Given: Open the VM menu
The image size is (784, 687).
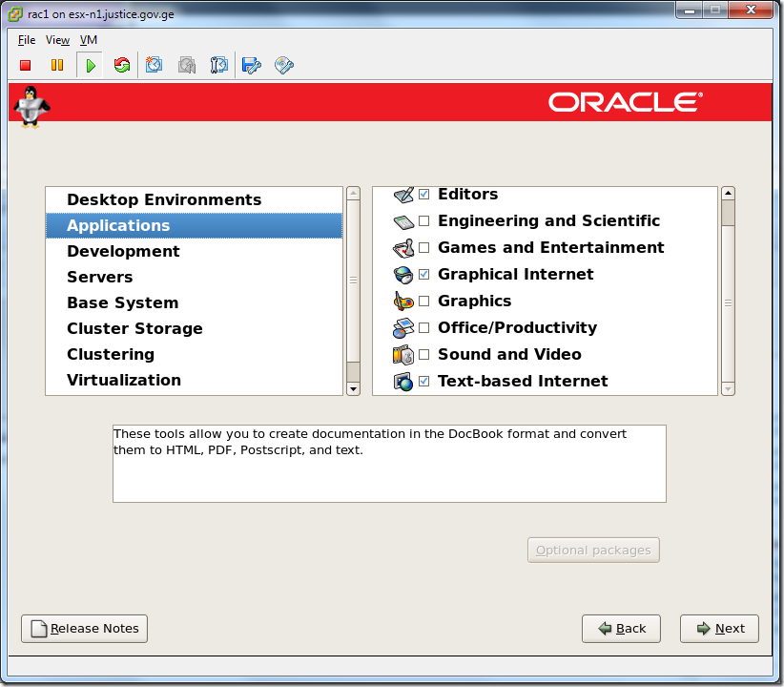Looking at the screenshot, I should 88,40.
